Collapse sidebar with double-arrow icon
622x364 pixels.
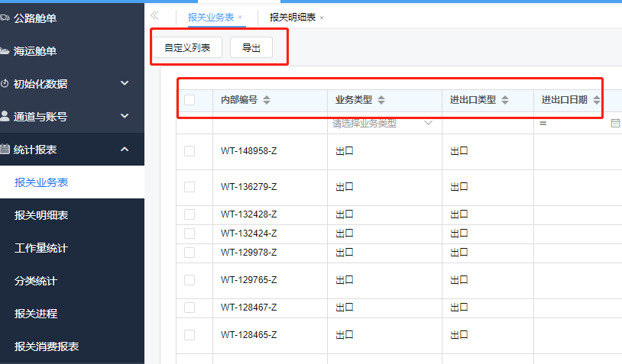[154, 16]
